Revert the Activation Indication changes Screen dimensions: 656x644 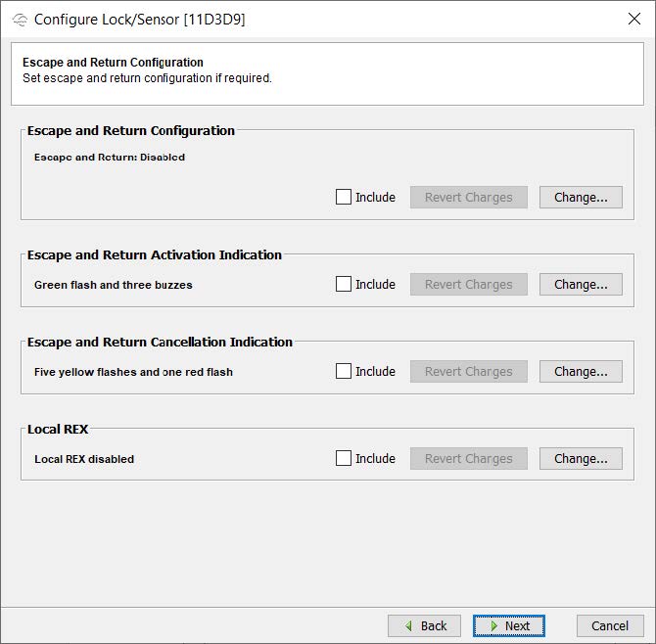468,284
